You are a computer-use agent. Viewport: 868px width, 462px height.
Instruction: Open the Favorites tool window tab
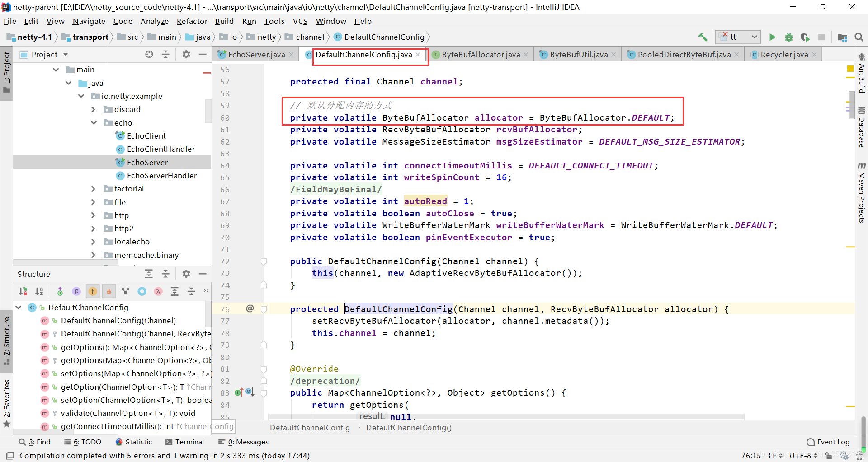7,403
